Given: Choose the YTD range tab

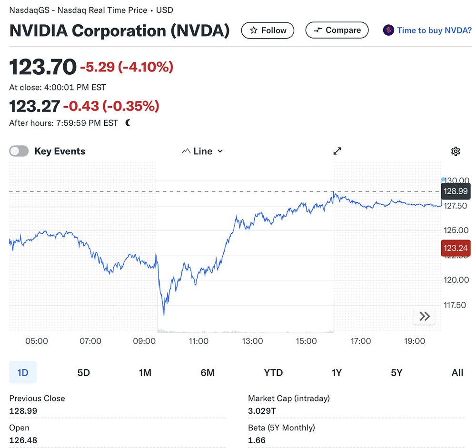Looking at the screenshot, I should 273,373.
